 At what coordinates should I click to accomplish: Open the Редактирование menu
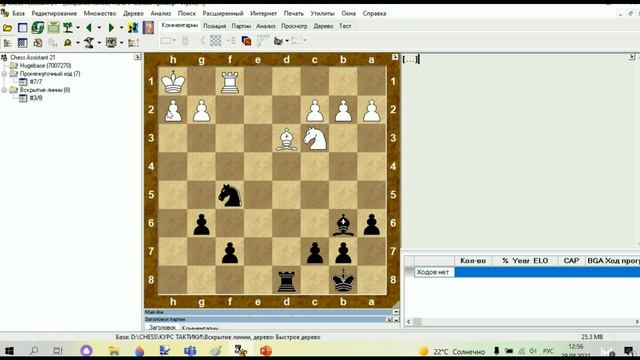(x=54, y=13)
